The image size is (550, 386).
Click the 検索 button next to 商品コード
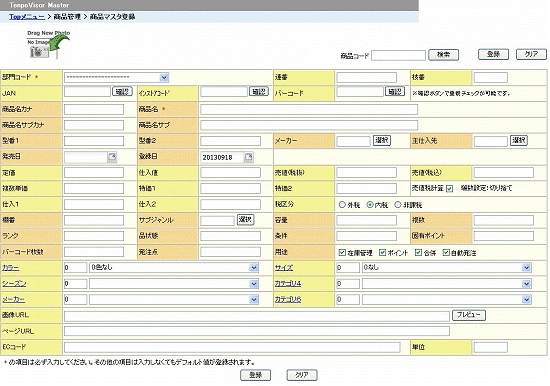tap(443, 55)
